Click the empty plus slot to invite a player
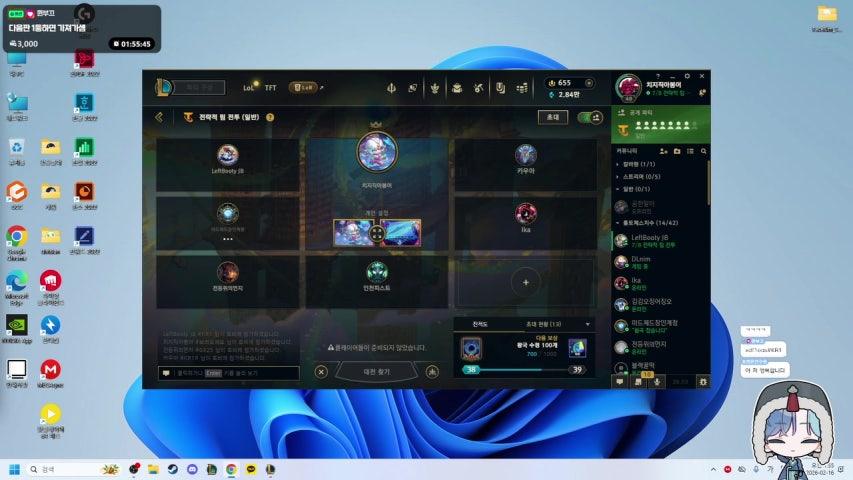This screenshot has height=480, width=853. [x=526, y=283]
